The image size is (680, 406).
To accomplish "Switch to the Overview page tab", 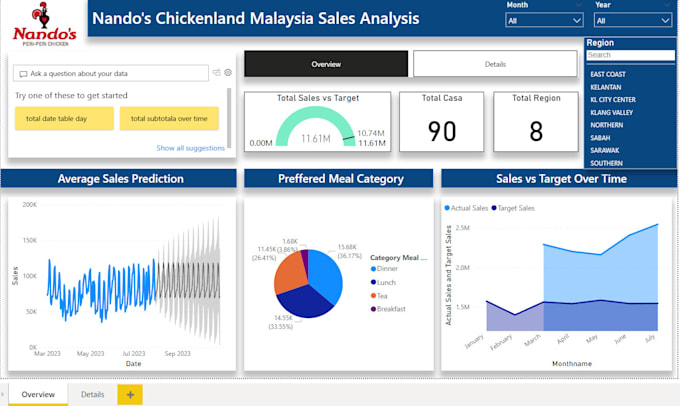I will point(38,394).
